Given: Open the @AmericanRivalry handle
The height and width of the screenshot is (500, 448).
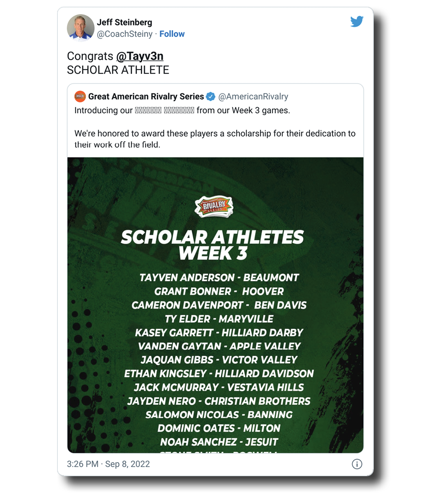Looking at the screenshot, I should 253,96.
